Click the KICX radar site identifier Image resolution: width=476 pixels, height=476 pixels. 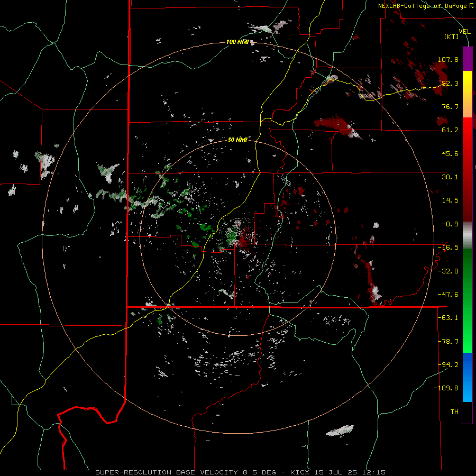(x=300, y=472)
